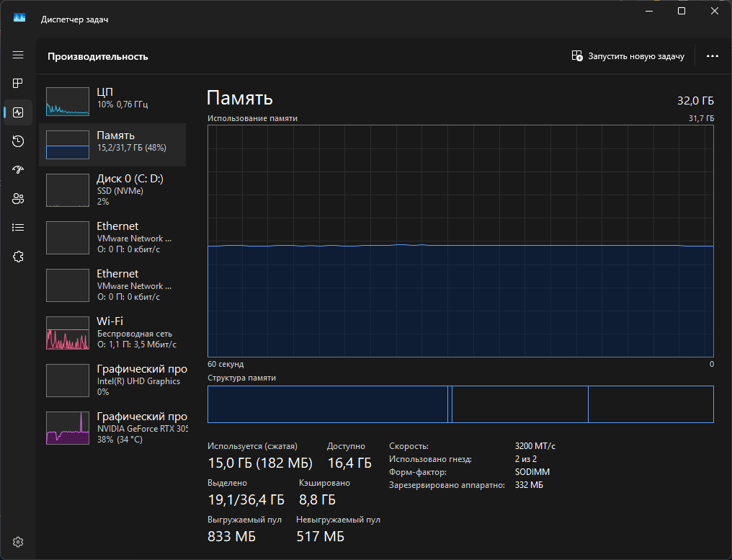Go to Startup apps speedometer icon
Screen dimensions: 732x560
(x=18, y=170)
